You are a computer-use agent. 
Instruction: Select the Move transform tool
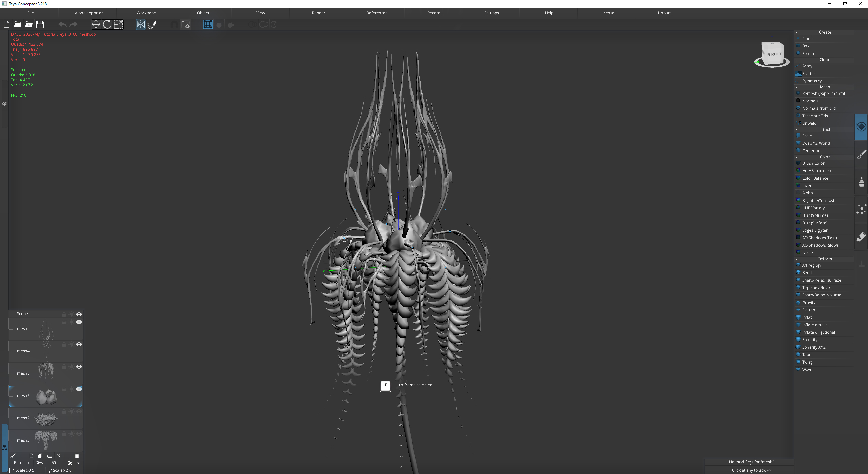point(96,24)
